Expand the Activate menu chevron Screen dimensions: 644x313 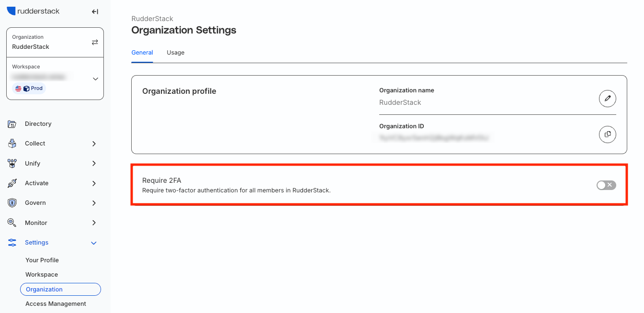click(94, 183)
